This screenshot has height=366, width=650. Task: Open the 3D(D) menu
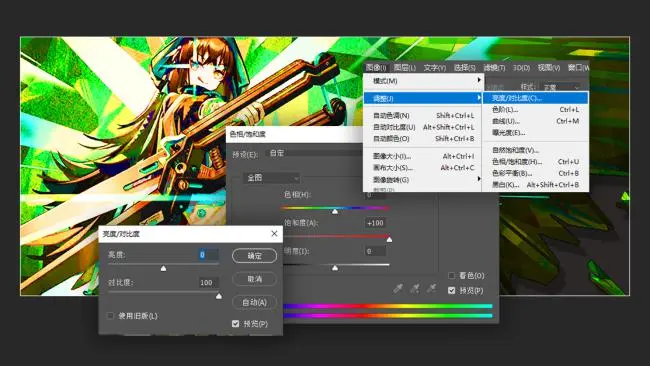click(x=521, y=68)
